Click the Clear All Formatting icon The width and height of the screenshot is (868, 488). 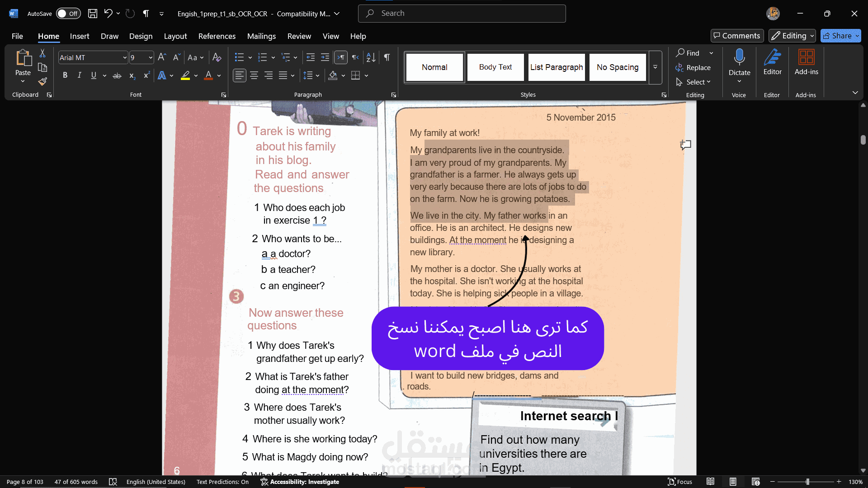click(217, 57)
